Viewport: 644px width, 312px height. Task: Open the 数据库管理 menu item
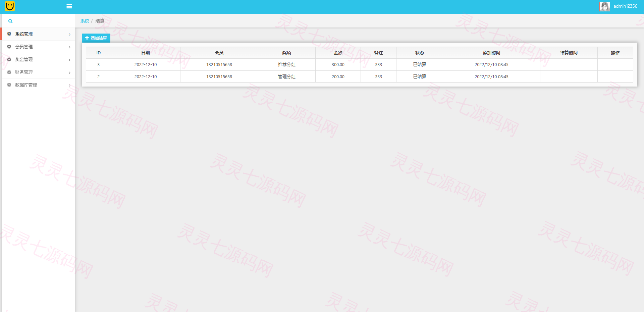pyautogui.click(x=38, y=85)
